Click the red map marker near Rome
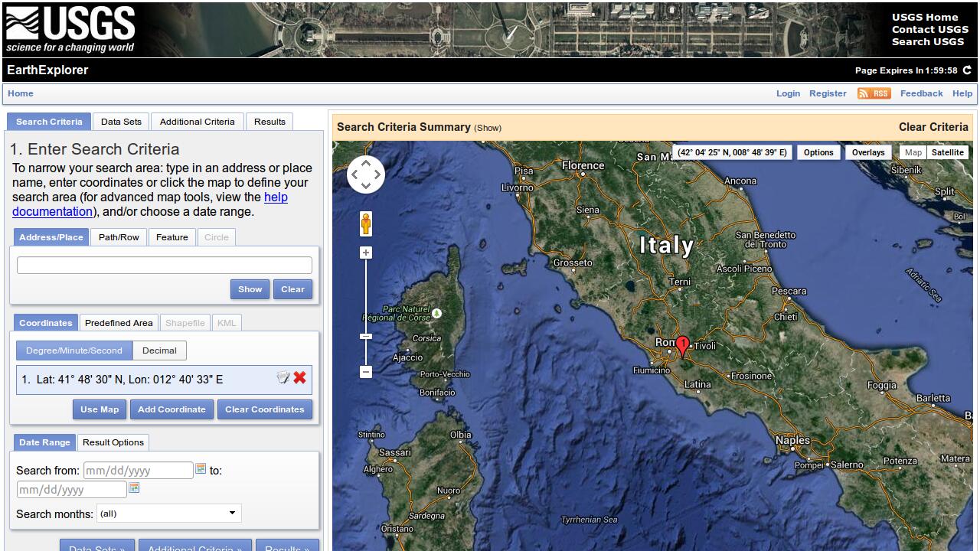980x551 pixels. 683,347
